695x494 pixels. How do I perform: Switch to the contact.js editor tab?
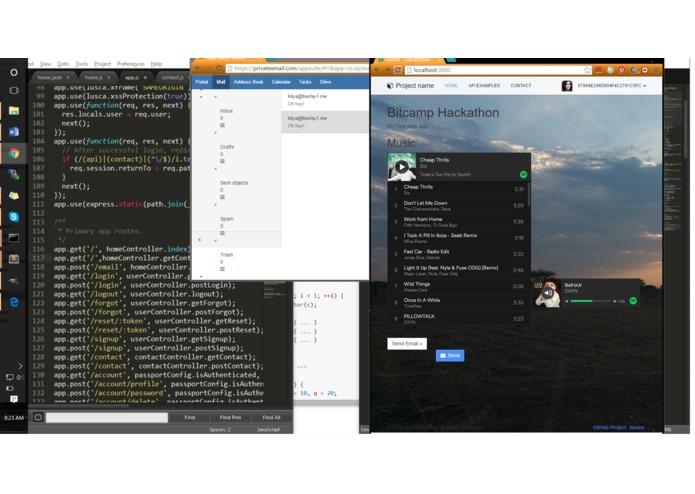(x=172, y=77)
